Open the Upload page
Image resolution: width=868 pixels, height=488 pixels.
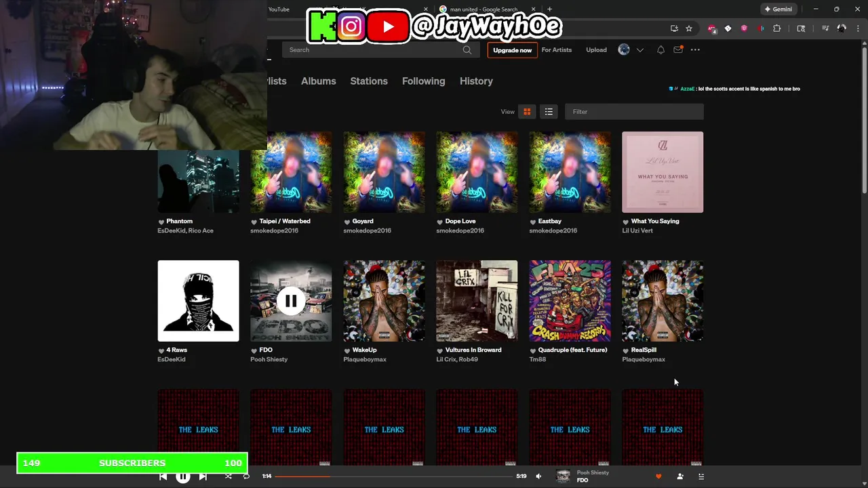pyautogui.click(x=596, y=50)
